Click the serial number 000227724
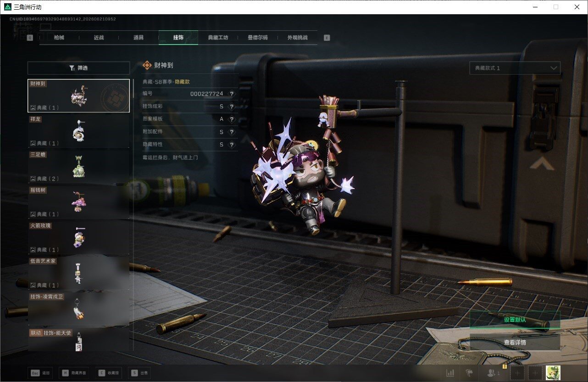This screenshot has height=382, width=588. [207, 94]
